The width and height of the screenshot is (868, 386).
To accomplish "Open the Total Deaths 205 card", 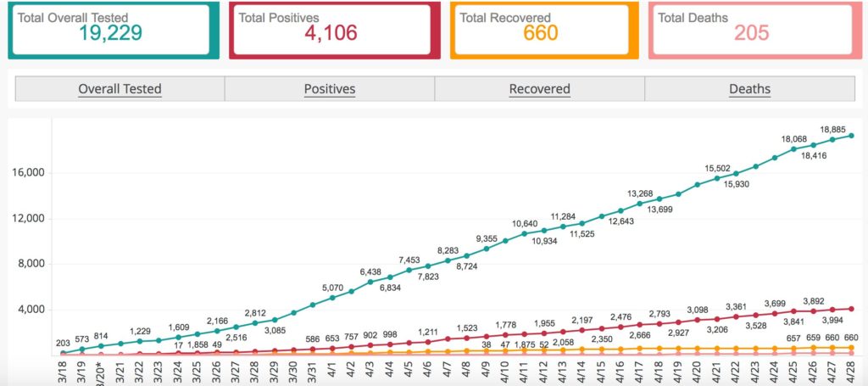I will [752, 30].
